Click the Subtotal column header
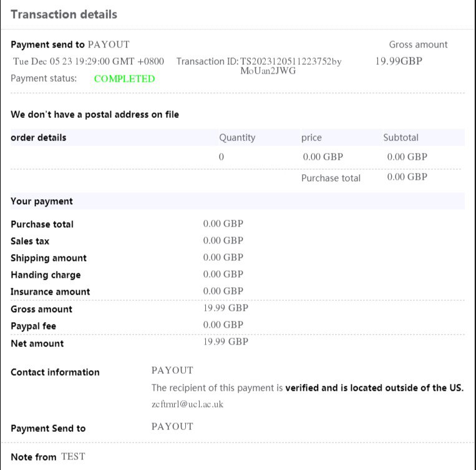 click(401, 137)
